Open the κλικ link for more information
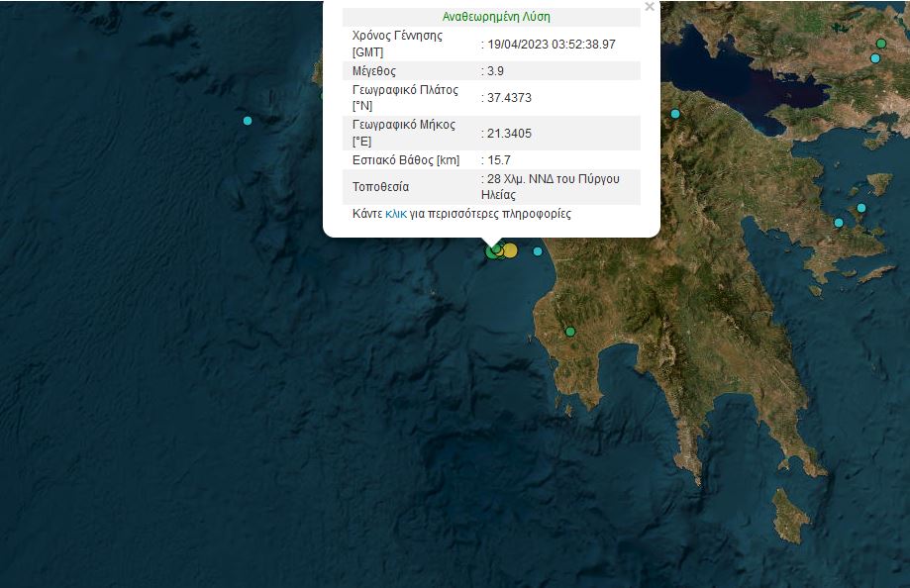 coord(396,214)
